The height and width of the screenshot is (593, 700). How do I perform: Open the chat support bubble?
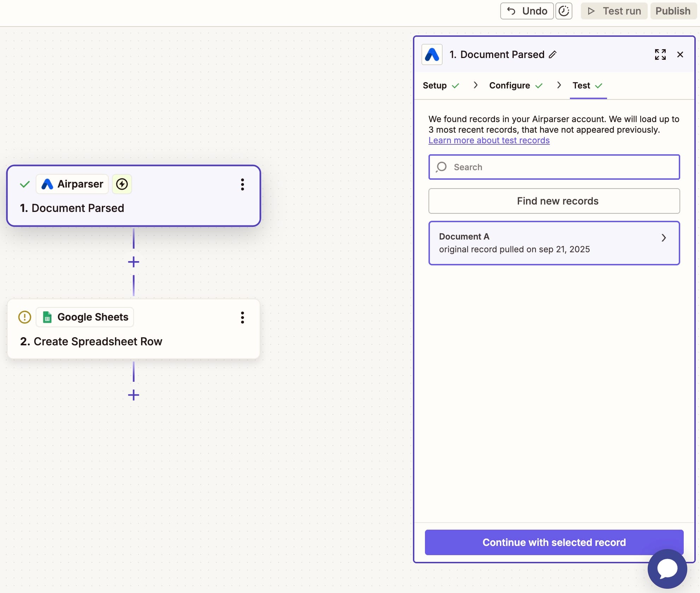(667, 569)
